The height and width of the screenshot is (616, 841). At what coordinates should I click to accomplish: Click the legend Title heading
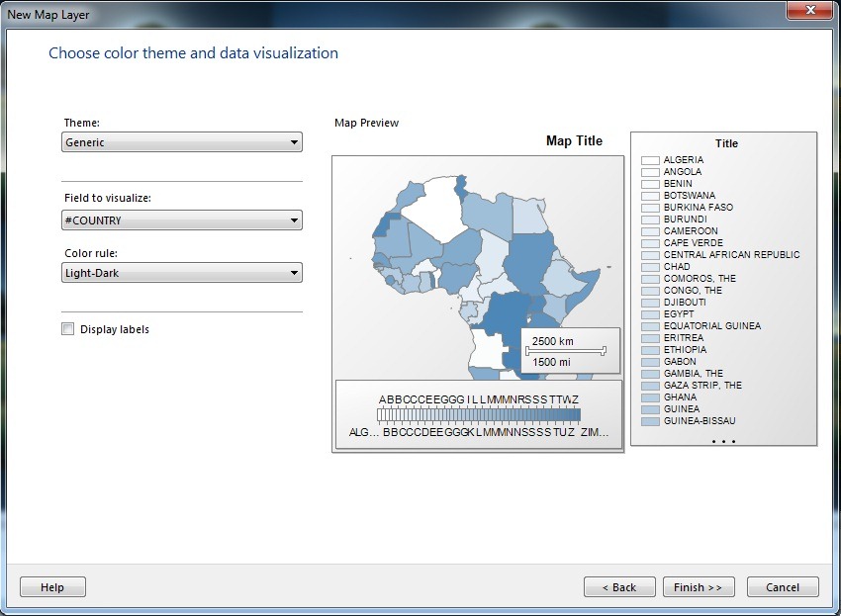pos(726,143)
